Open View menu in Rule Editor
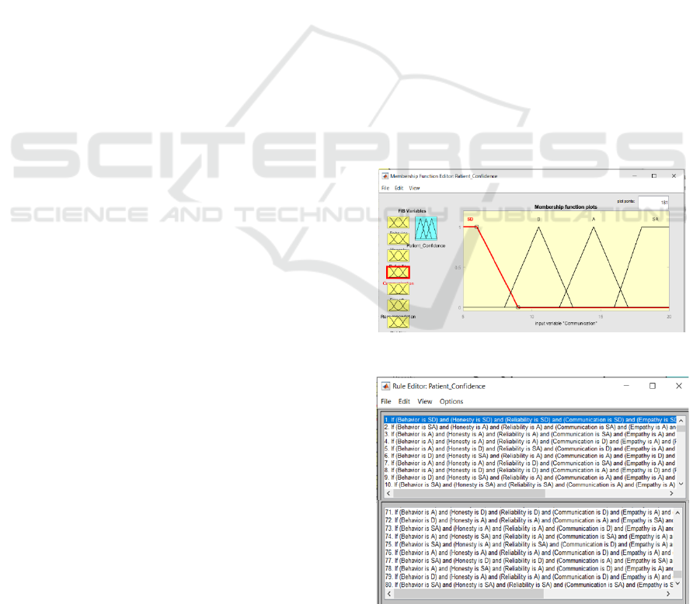The width and height of the screenshot is (700, 604). (424, 401)
